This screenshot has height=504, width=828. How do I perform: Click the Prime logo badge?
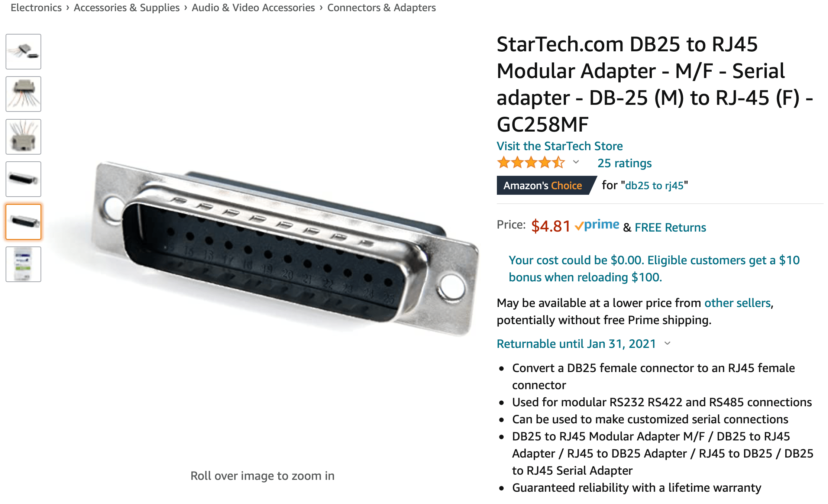597,225
